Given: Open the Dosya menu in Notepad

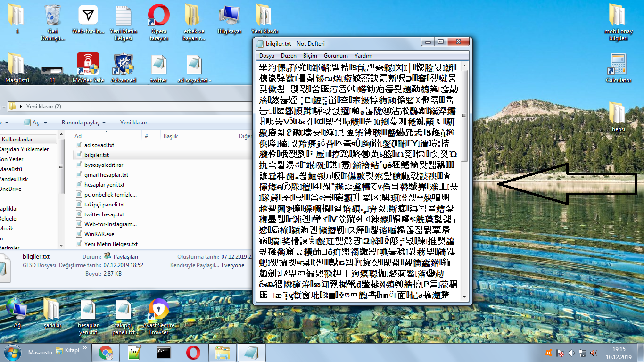Looking at the screenshot, I should 267,56.
